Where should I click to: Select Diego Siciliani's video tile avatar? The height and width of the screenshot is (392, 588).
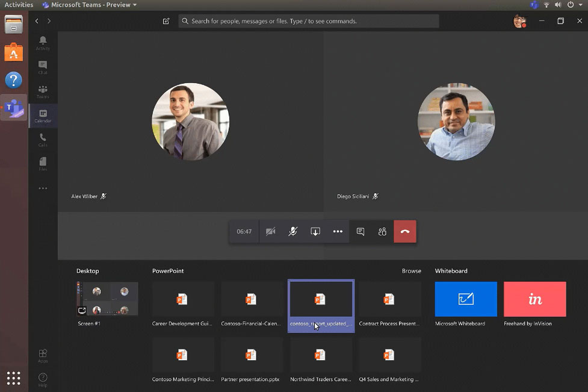456,122
